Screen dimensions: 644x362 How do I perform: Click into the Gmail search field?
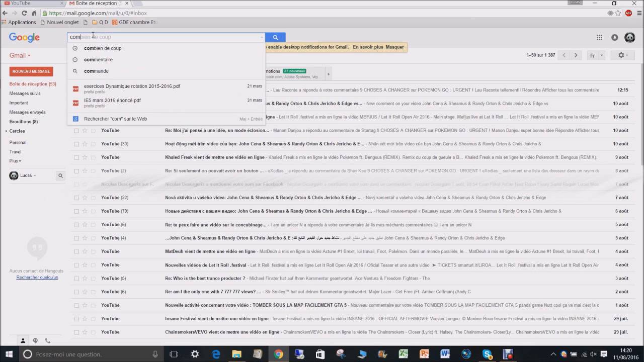click(x=166, y=37)
